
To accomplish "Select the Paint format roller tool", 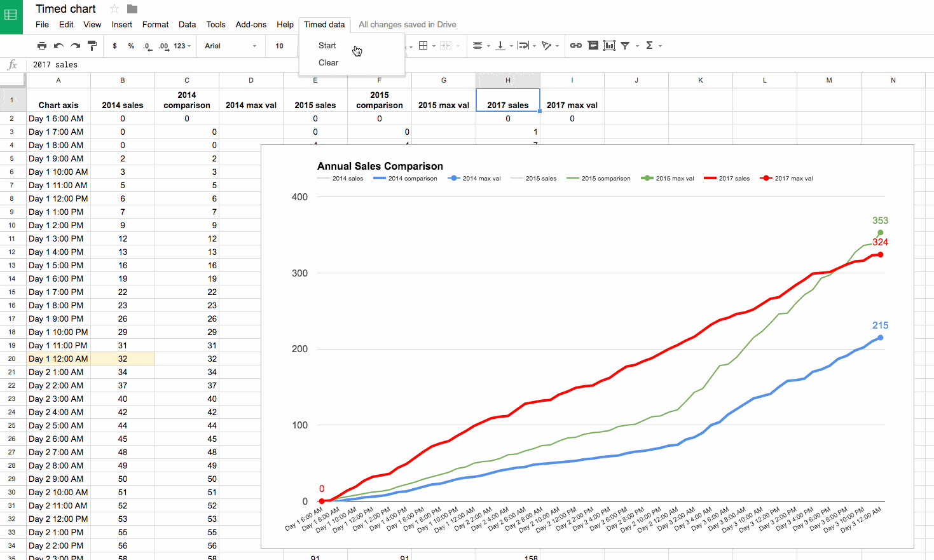I will point(92,46).
